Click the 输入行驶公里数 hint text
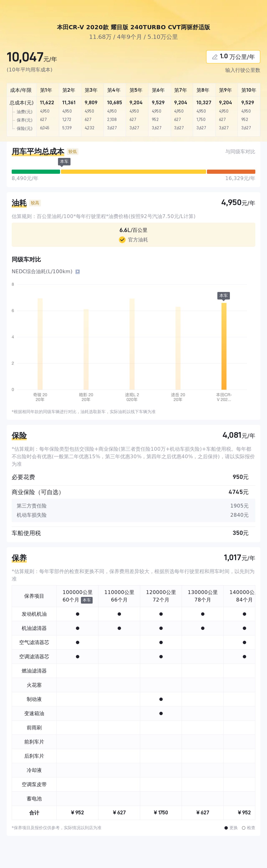 tap(242, 70)
